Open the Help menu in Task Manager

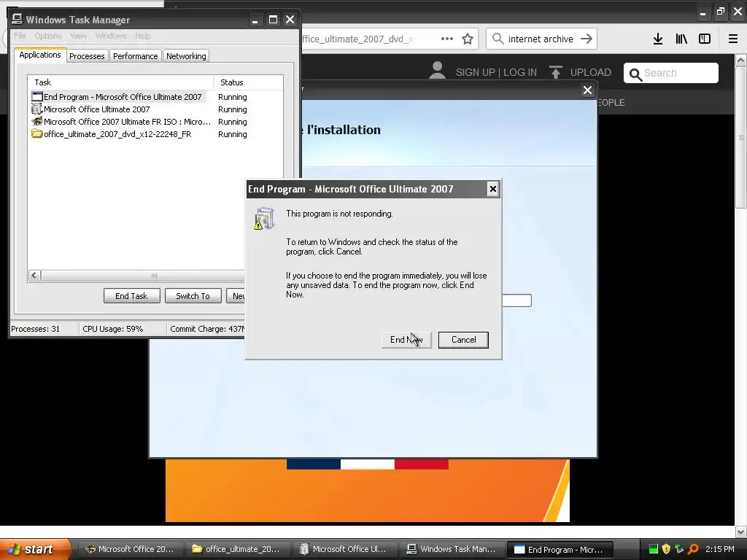(x=142, y=36)
